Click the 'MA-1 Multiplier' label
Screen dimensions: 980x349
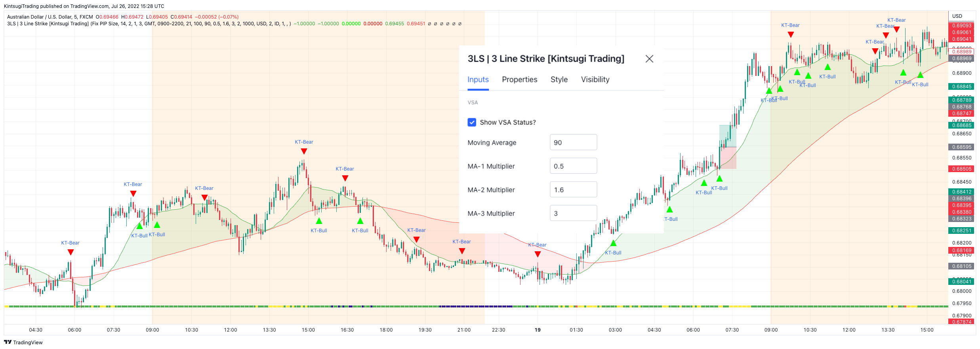tap(491, 166)
